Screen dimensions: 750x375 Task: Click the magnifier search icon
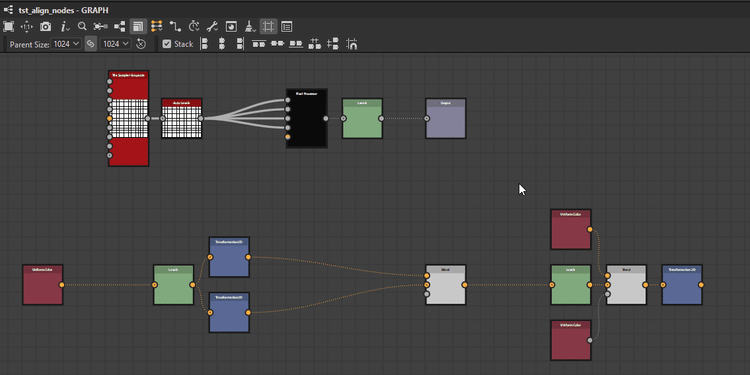(x=82, y=26)
